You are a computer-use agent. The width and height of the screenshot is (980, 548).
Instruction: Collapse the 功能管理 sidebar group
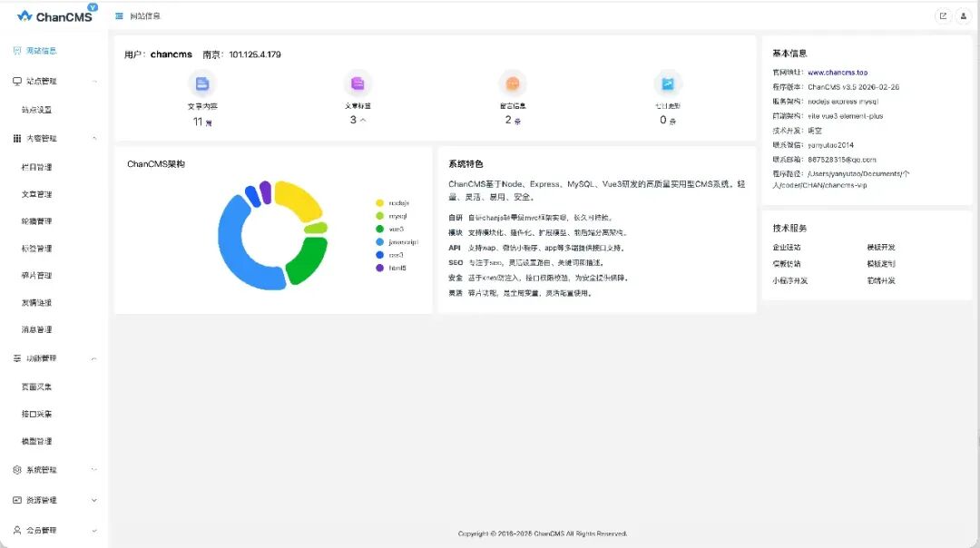click(x=53, y=358)
